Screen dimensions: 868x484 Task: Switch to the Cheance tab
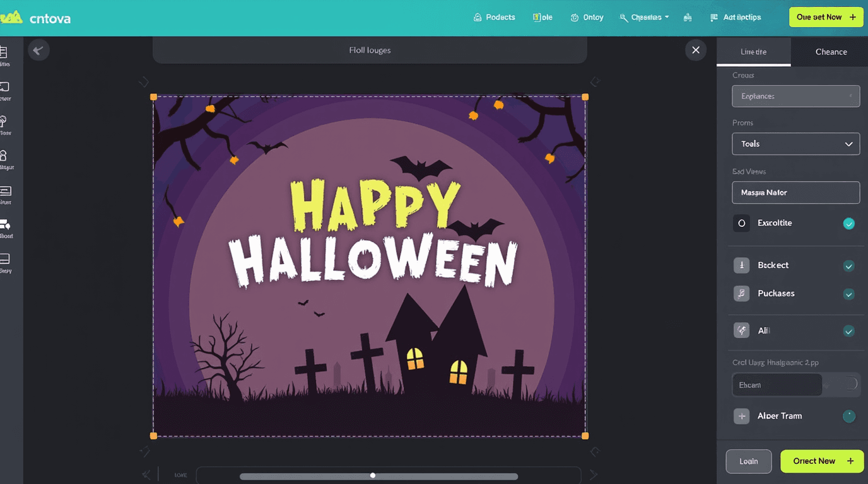pos(831,52)
